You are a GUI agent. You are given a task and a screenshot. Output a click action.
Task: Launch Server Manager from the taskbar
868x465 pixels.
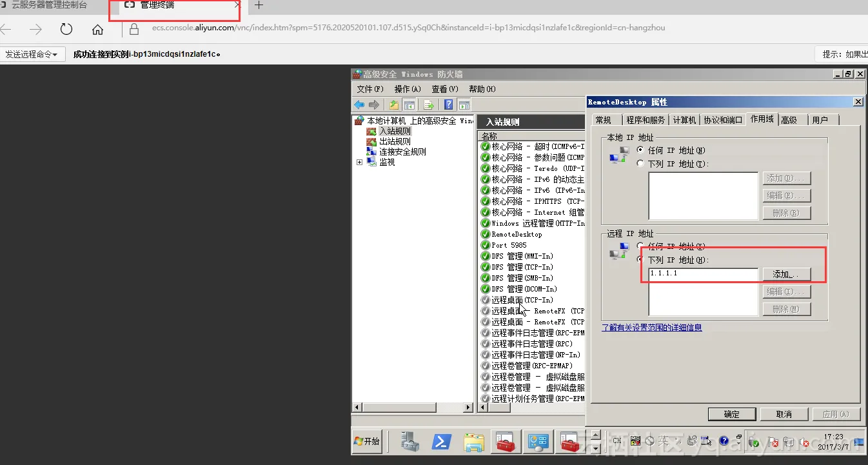pos(409,442)
